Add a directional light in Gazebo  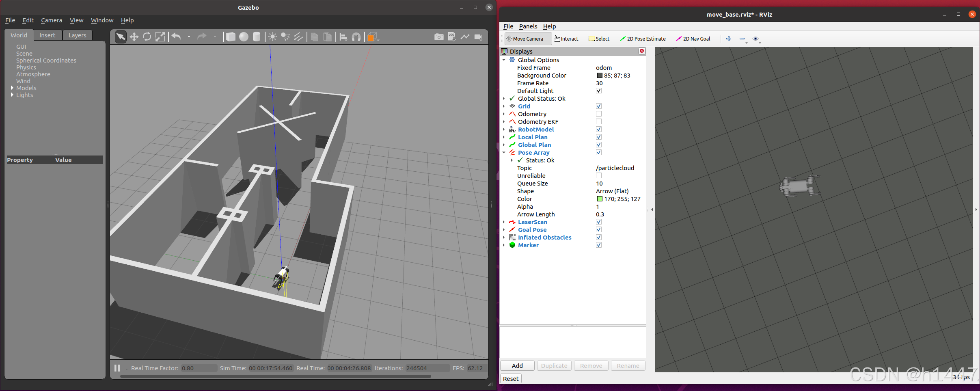point(298,37)
